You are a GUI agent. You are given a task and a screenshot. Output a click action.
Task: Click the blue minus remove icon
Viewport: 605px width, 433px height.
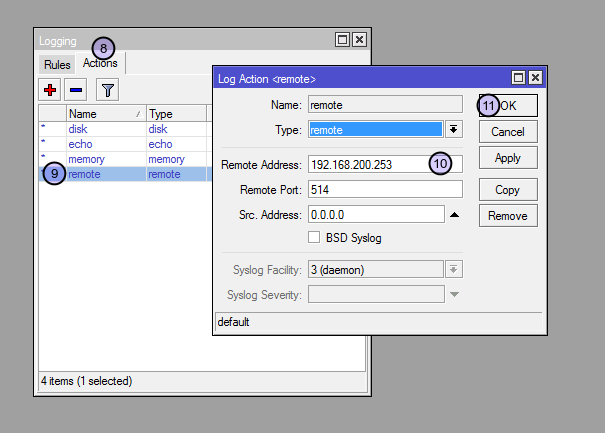(76, 91)
